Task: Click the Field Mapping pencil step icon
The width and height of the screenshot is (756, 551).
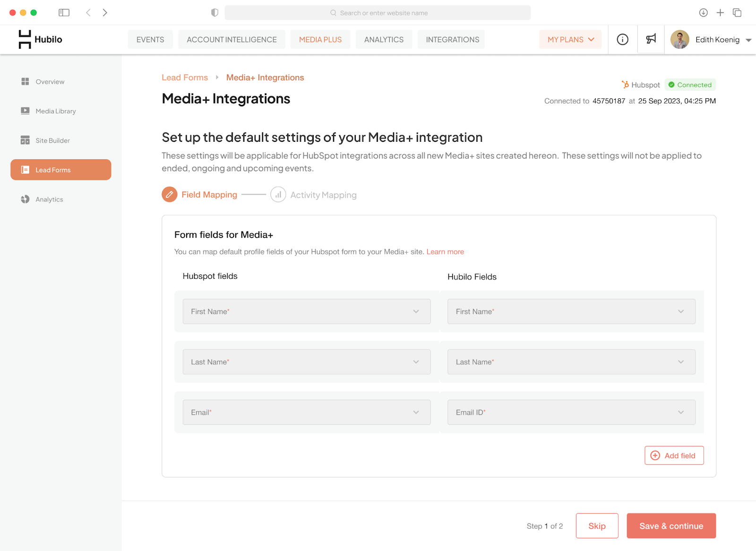Action: tap(170, 194)
